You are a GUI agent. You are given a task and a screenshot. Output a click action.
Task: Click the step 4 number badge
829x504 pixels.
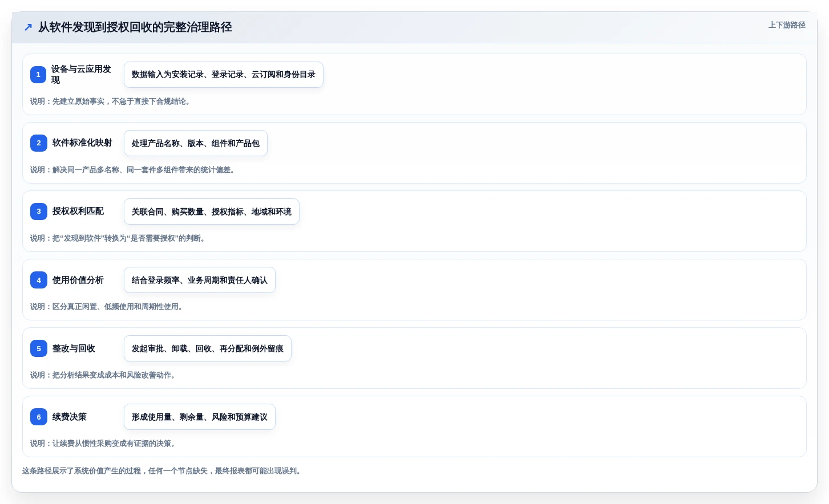[39, 280]
